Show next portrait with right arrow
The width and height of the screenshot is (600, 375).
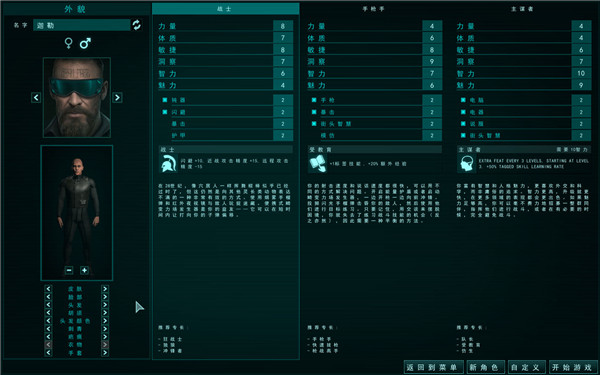click(x=117, y=98)
